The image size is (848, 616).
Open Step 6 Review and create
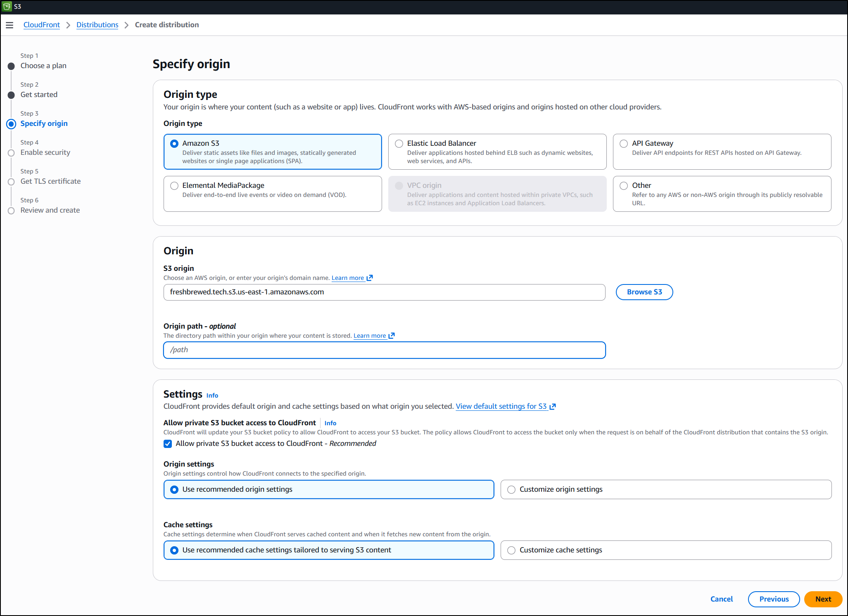point(50,210)
